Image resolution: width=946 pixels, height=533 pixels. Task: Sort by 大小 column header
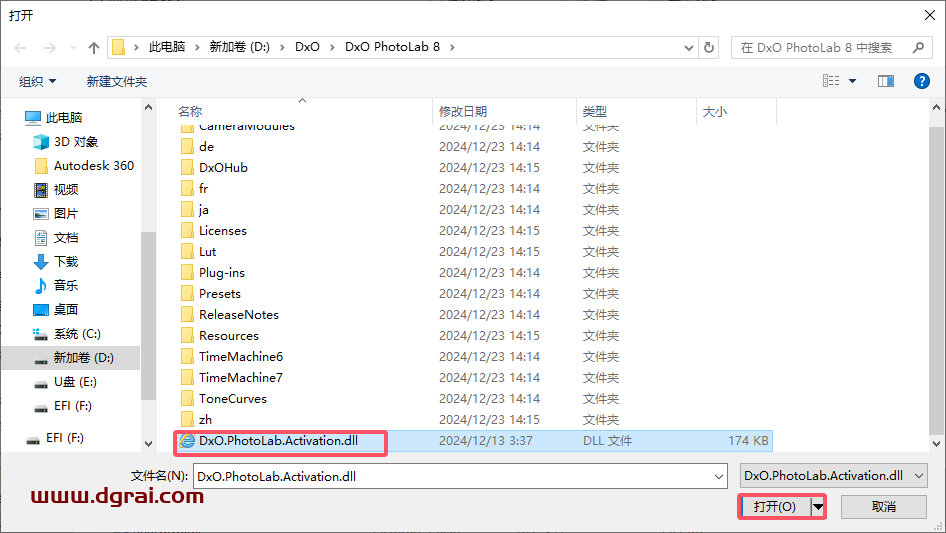(x=715, y=112)
